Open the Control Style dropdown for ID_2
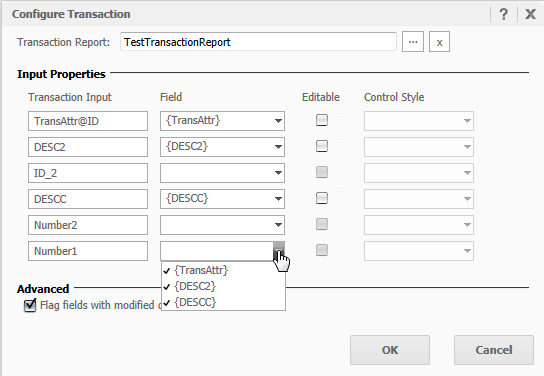 coord(419,173)
